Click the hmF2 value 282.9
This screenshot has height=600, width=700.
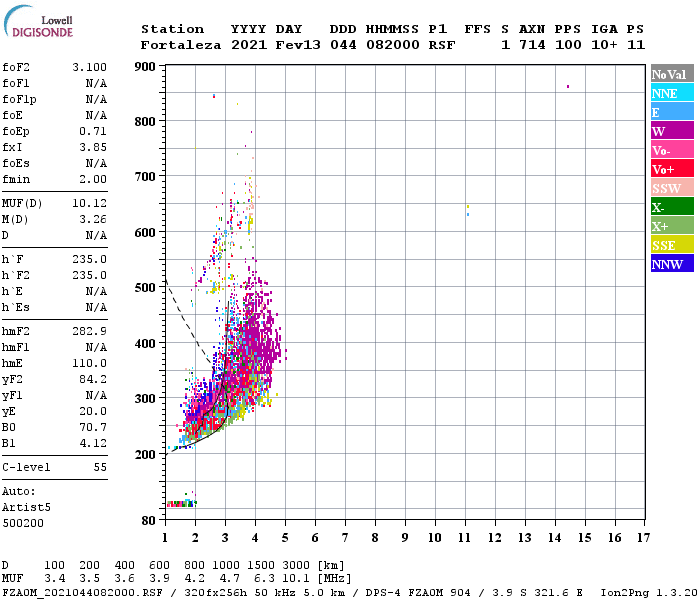click(89, 331)
